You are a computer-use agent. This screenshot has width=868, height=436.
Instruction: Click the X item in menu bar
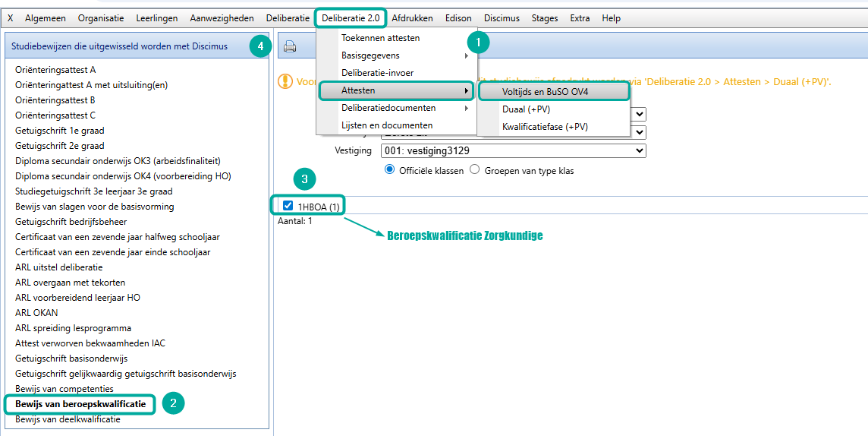[x=11, y=18]
